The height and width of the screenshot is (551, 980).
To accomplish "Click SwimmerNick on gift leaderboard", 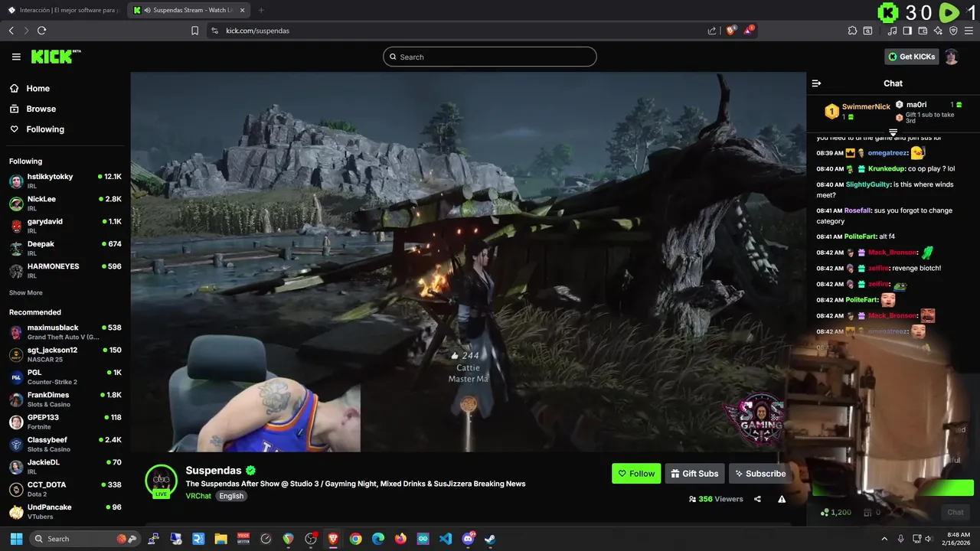I will pos(866,106).
